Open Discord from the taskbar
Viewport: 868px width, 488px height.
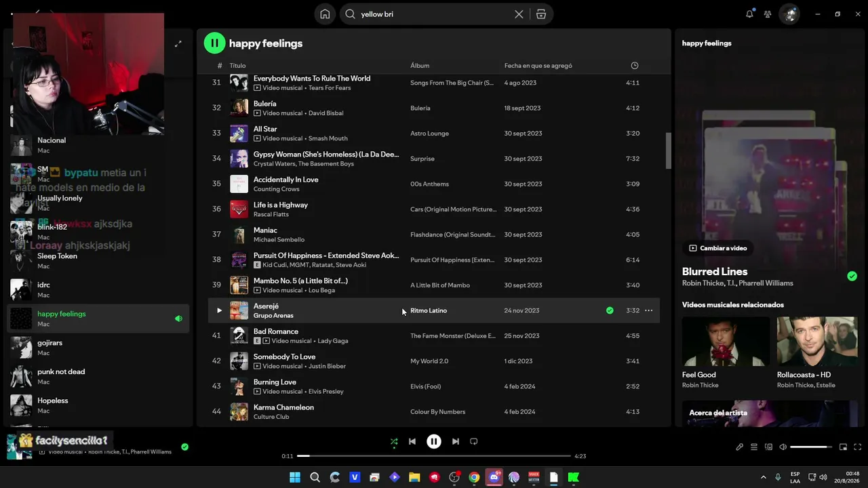[494, 477]
